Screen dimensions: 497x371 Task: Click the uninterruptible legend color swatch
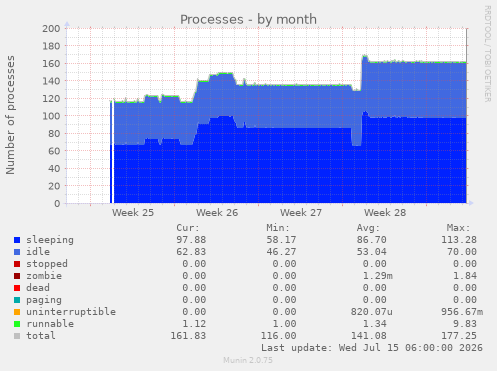[17, 312]
